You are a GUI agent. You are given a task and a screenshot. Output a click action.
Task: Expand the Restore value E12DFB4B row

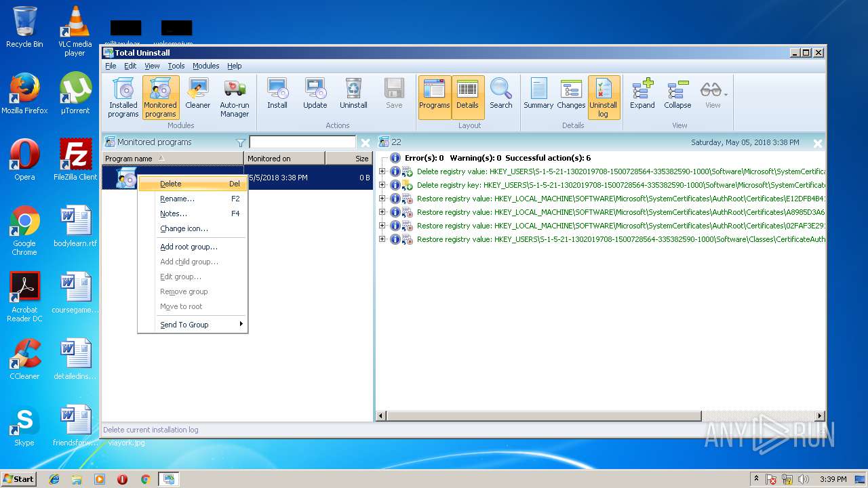(x=382, y=199)
